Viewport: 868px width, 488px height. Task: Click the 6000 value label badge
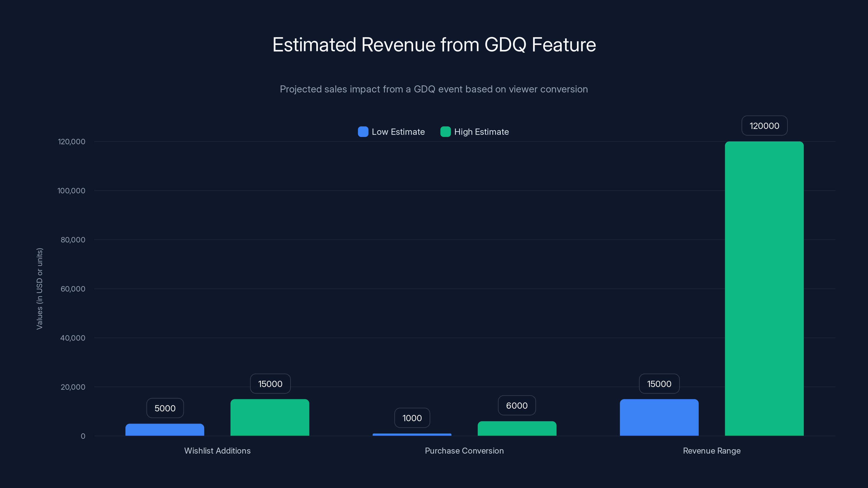click(516, 406)
